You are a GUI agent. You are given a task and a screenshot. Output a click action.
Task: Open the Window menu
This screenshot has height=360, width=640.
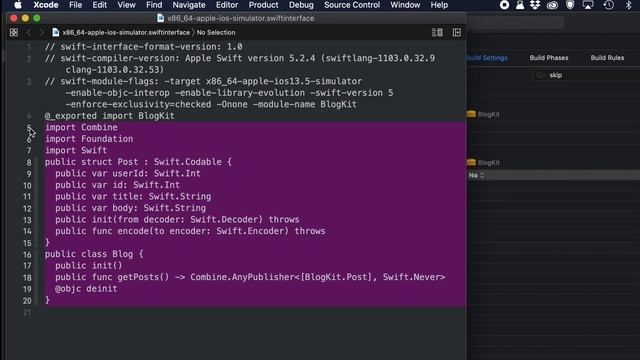click(405, 5)
